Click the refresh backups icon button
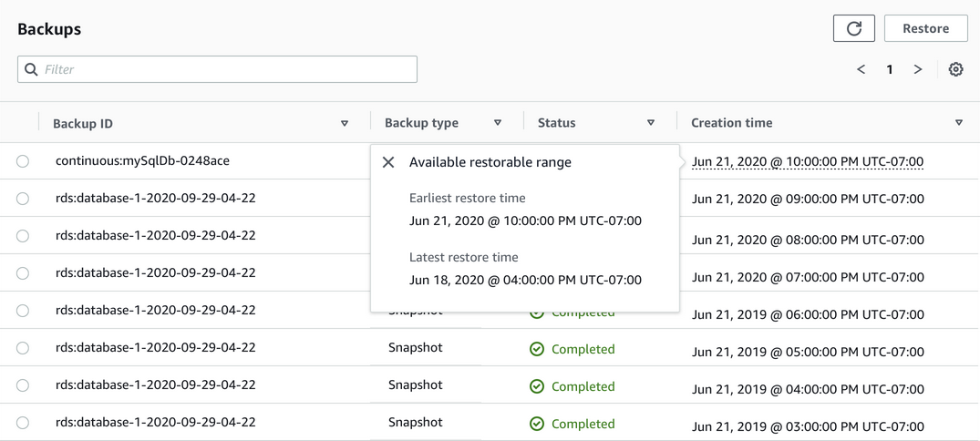980x441 pixels. (853, 28)
